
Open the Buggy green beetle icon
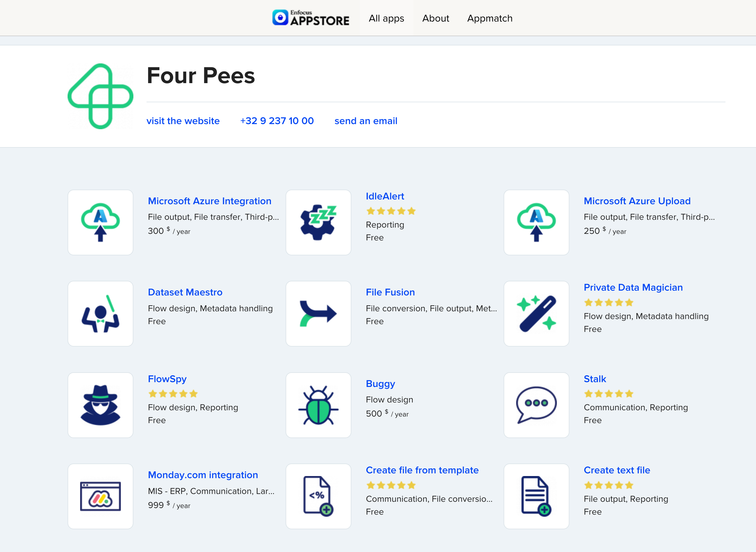click(318, 405)
